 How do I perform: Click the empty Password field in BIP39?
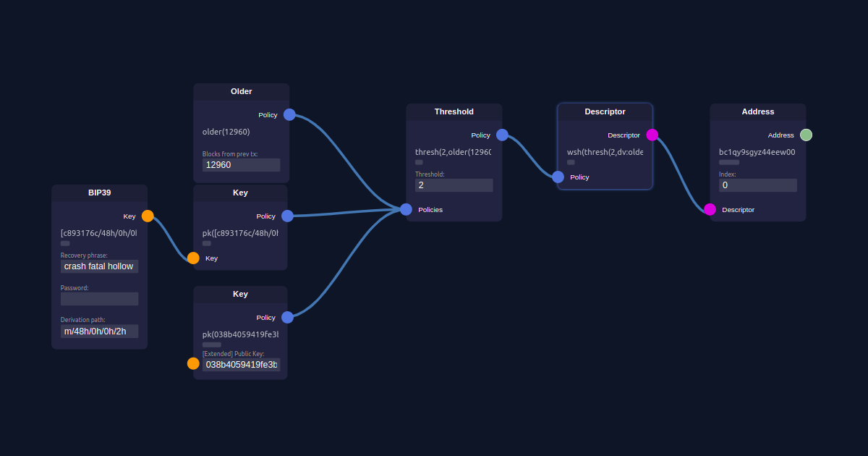click(x=99, y=299)
